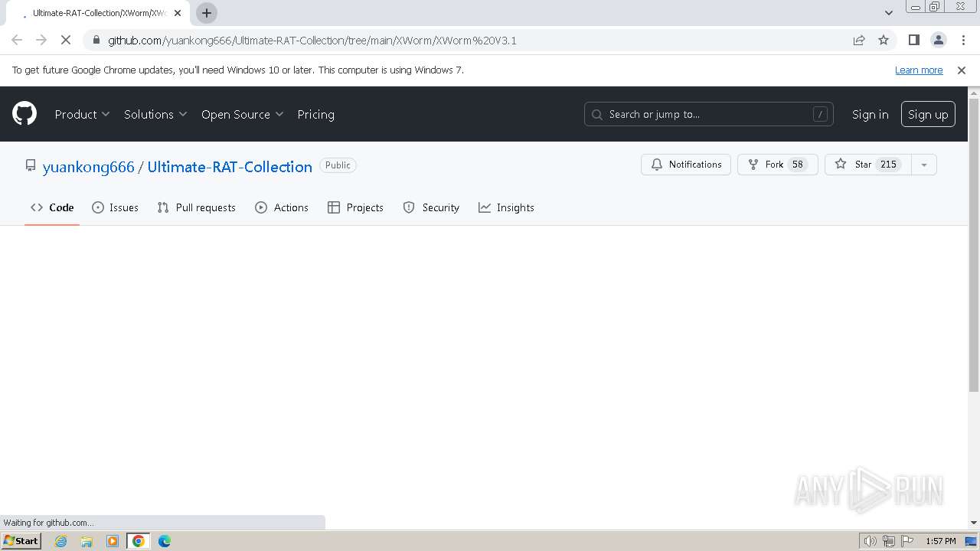This screenshot has height=551, width=980.
Task: Click the system clock 1:57 PM
Action: pyautogui.click(x=941, y=541)
